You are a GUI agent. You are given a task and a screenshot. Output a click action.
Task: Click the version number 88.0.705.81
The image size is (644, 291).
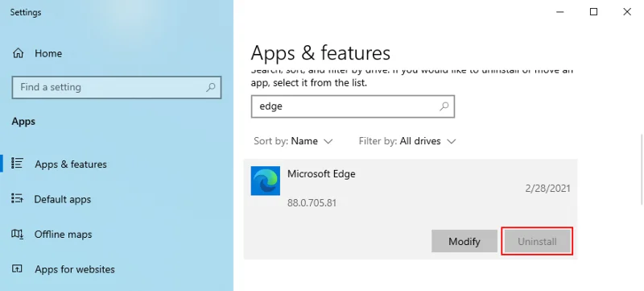pos(312,202)
